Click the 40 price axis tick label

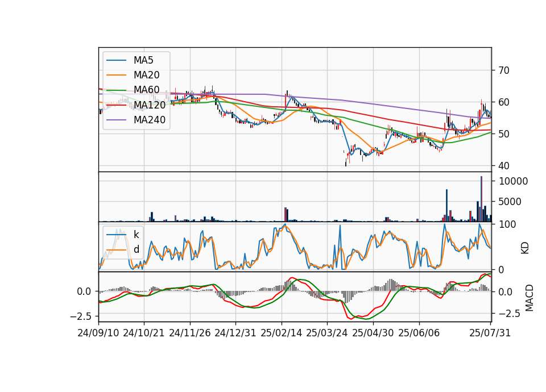pyautogui.click(x=503, y=166)
